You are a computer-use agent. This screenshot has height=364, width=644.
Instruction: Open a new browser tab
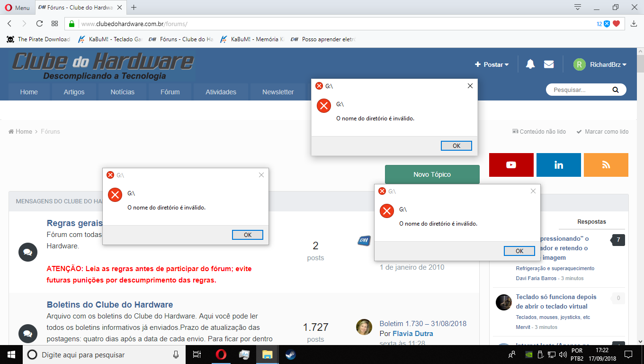(x=134, y=8)
